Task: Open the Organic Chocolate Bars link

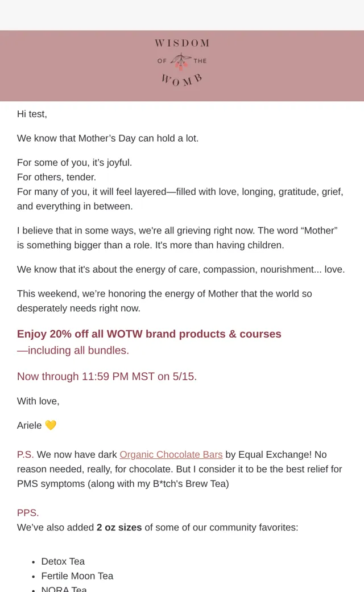Action: pos(171,455)
